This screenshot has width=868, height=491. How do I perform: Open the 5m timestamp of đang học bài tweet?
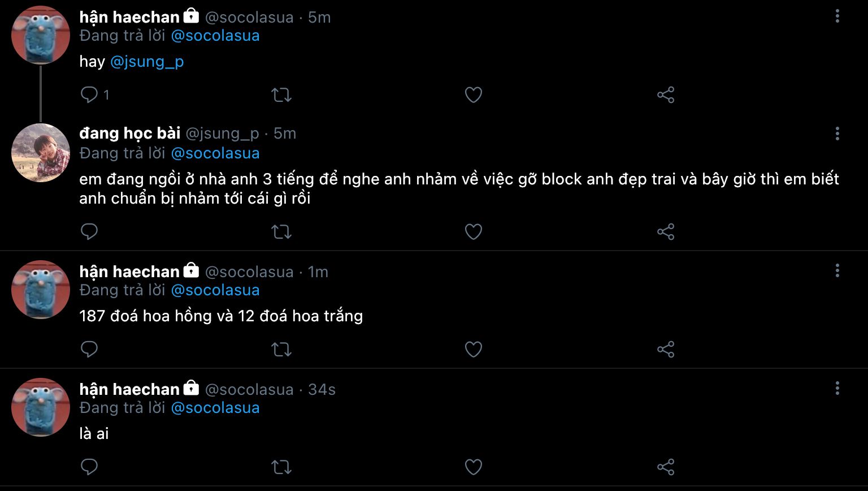285,133
